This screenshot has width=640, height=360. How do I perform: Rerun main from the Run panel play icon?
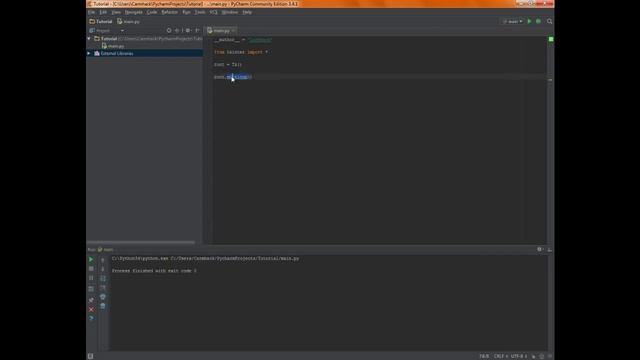pyautogui.click(x=91, y=259)
